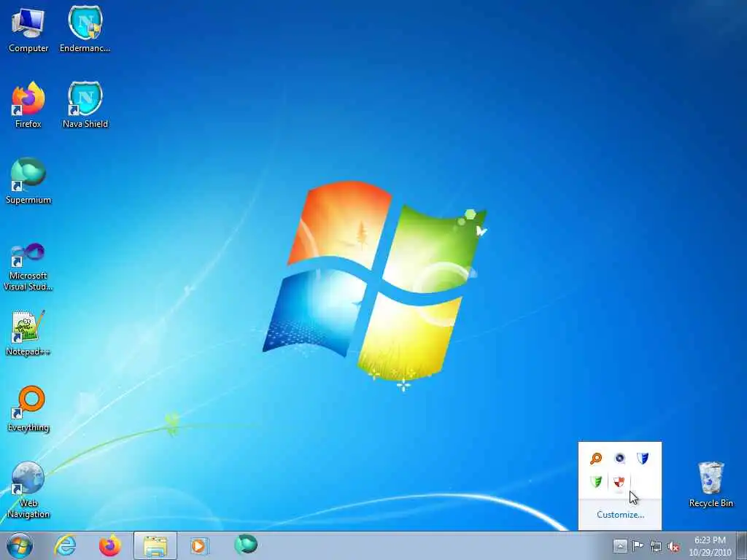Screen dimensions: 747x560
Task: Select the Microsoft Visual Studio desktop shortcut
Action: point(28,267)
